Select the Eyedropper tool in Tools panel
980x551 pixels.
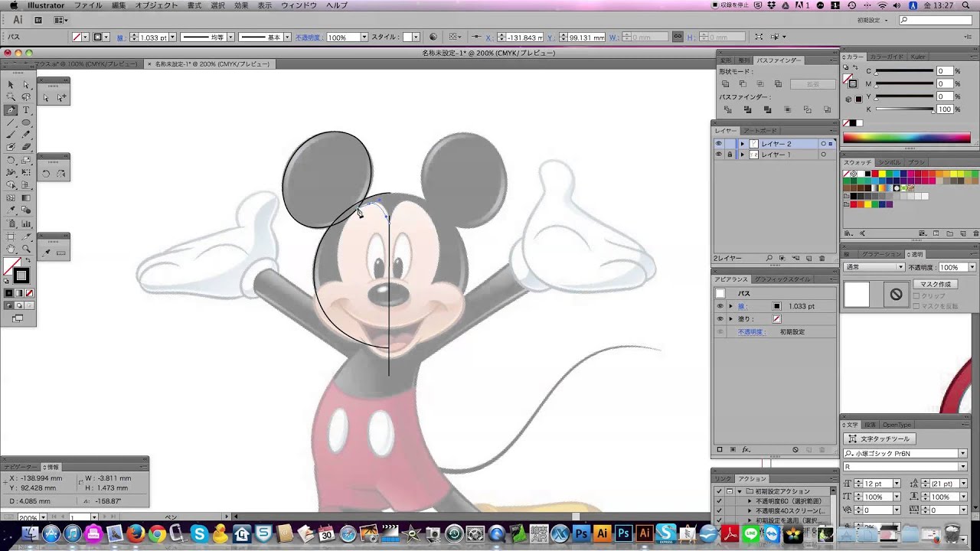tap(11, 210)
